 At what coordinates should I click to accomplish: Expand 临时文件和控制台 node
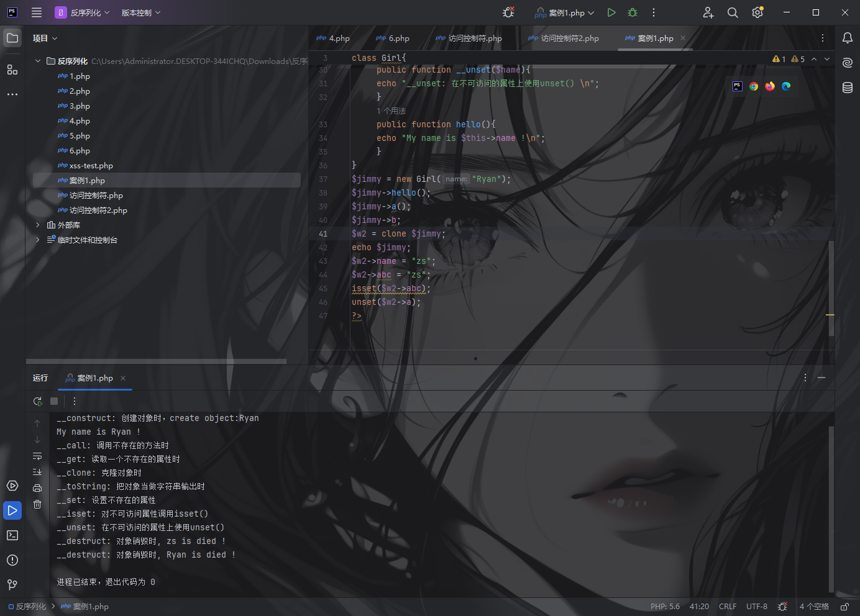pyautogui.click(x=38, y=240)
